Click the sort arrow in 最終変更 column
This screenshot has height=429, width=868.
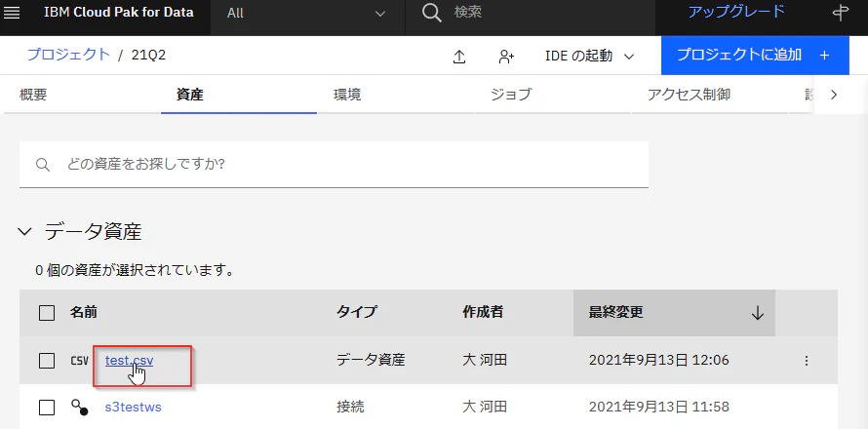(757, 313)
